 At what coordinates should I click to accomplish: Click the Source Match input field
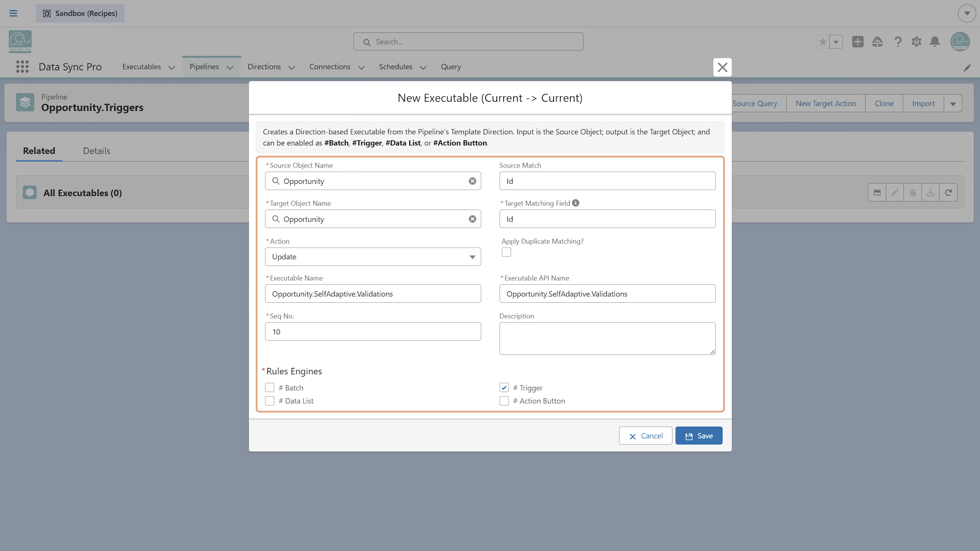coord(607,181)
